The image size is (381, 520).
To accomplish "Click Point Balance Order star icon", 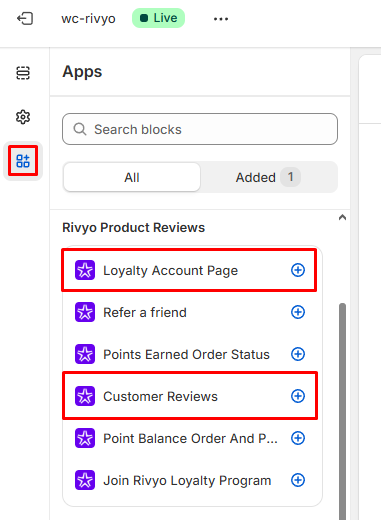I will [x=85, y=438].
